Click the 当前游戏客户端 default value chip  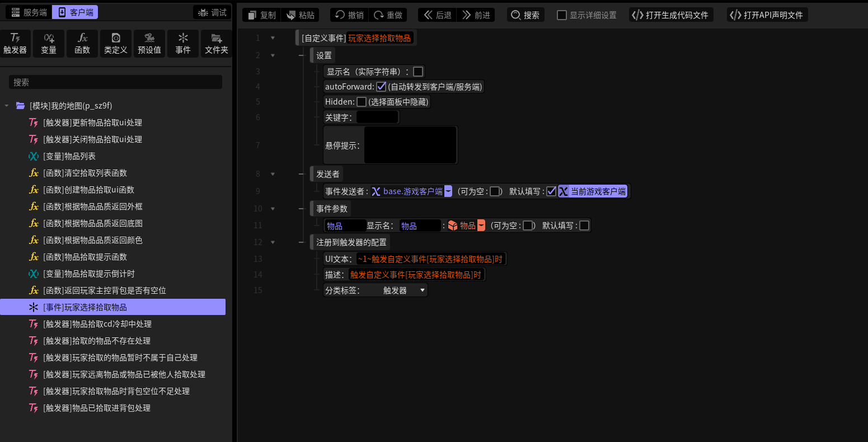(593, 191)
